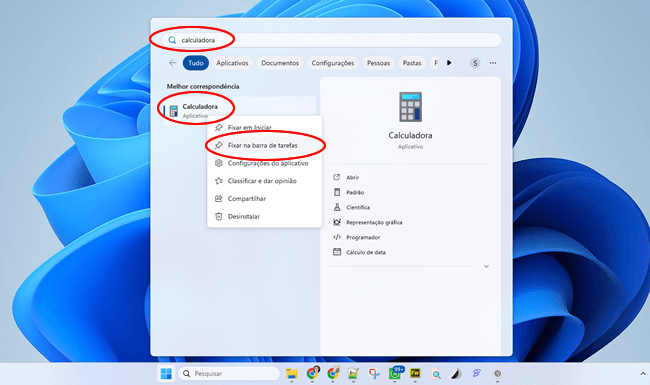The height and width of the screenshot is (385, 650).
Task: Open File Explorer from the taskbar
Action: click(291, 373)
